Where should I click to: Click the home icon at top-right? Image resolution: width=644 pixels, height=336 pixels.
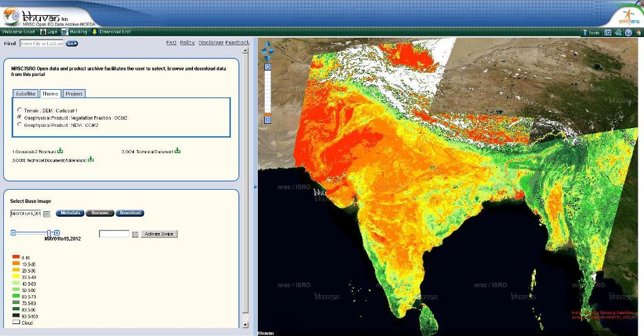(639, 33)
